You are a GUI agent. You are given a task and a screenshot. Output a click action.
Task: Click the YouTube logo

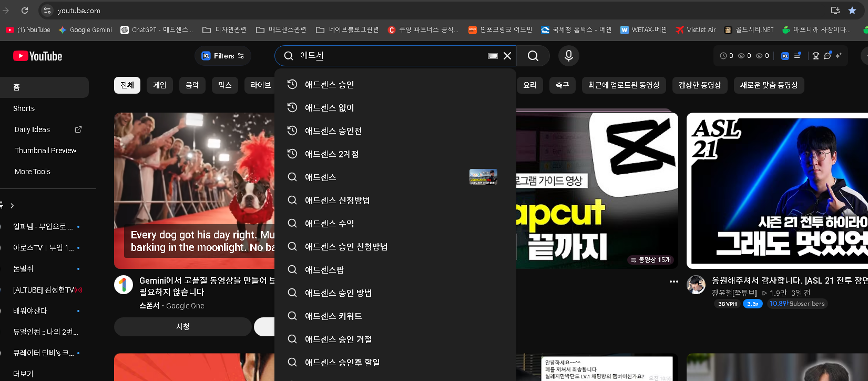(37, 56)
